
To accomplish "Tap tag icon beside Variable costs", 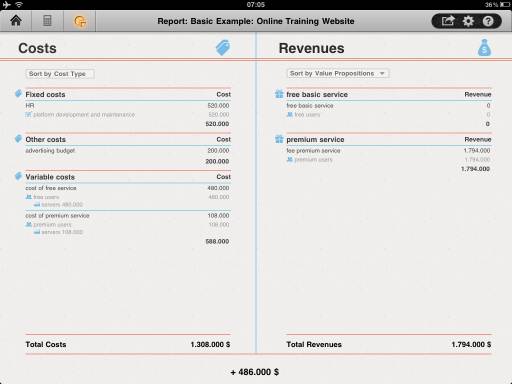I will click(x=18, y=176).
